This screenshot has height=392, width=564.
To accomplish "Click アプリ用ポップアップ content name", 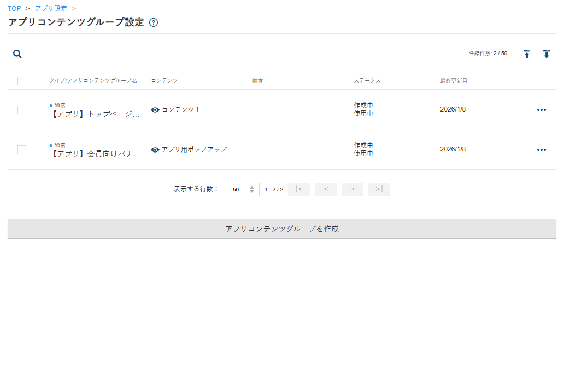I will 194,149.
